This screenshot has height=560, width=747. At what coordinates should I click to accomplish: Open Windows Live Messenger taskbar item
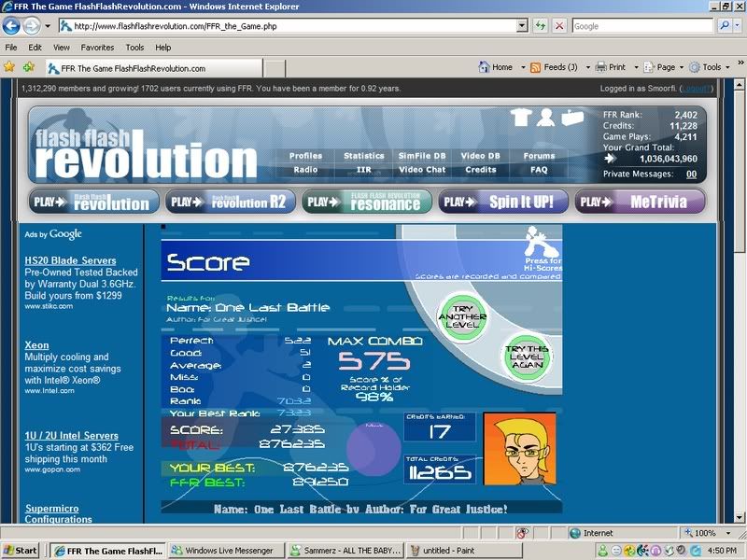(226, 551)
